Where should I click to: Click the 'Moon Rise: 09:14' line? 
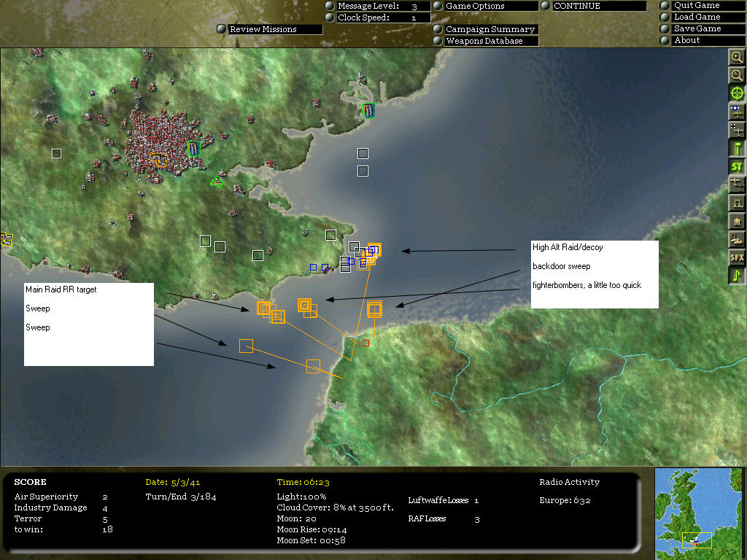click(311, 530)
